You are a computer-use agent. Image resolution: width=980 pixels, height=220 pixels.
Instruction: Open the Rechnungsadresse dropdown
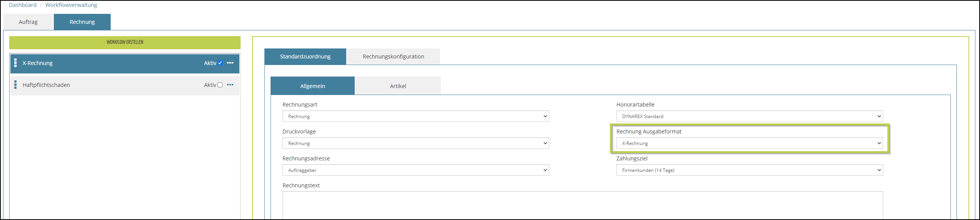(x=415, y=170)
